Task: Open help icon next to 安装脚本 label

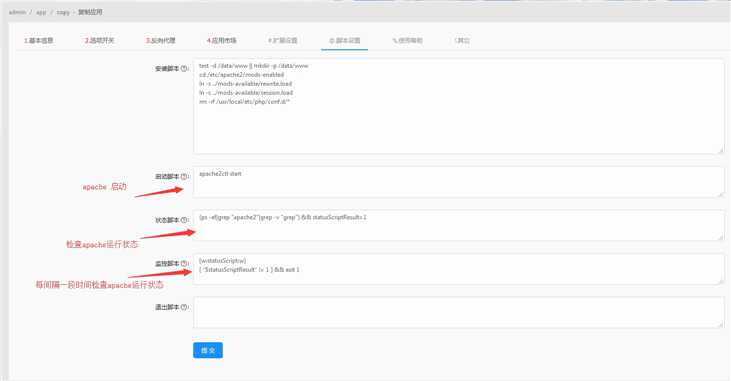Action: [185, 69]
